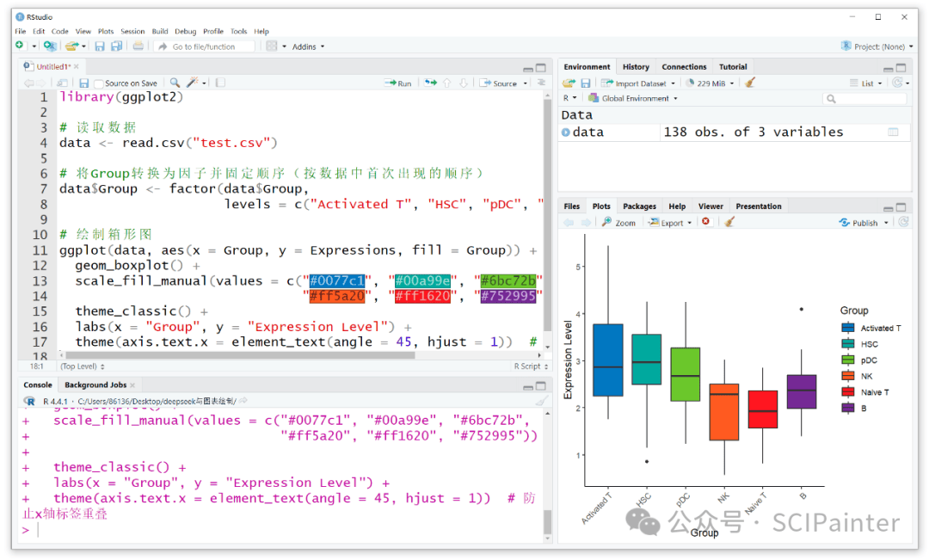Screen dimensions: 929x560
Task: Click the workspace panes layout icon
Action: [x=271, y=46]
